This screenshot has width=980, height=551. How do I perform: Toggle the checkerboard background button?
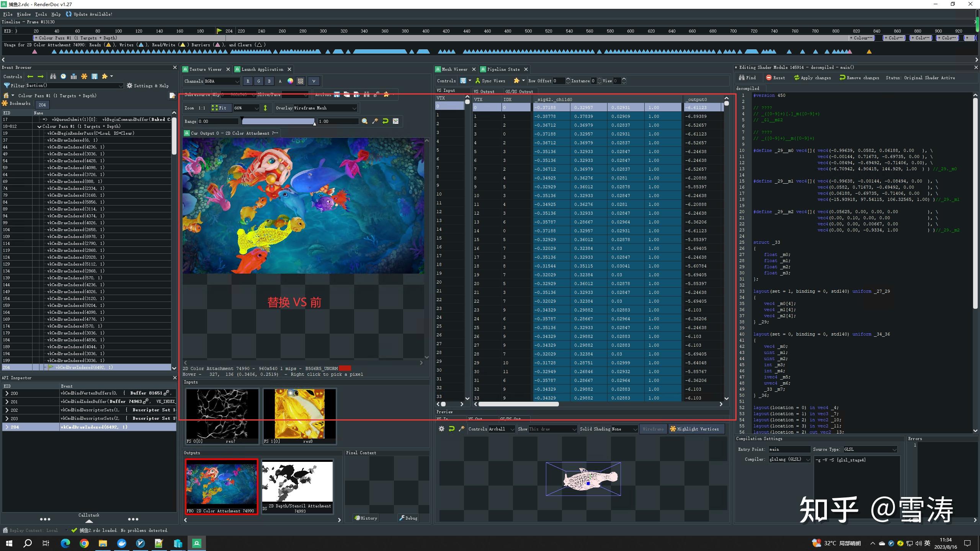tap(301, 81)
